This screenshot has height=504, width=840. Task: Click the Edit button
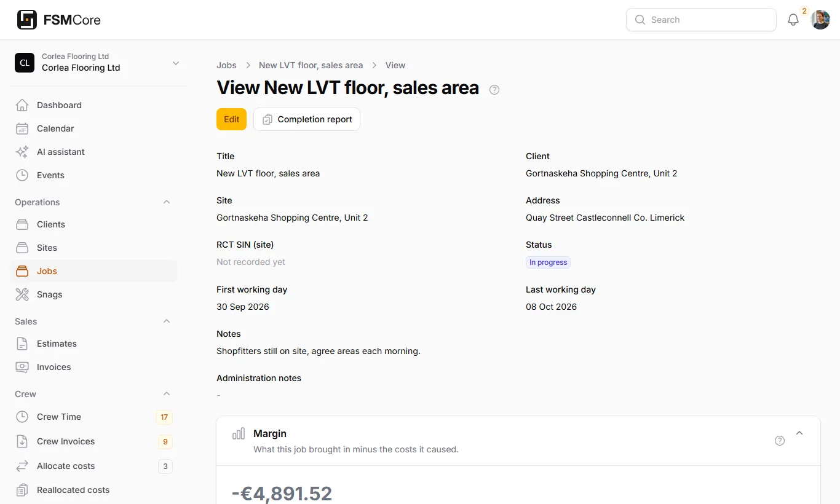[231, 119]
